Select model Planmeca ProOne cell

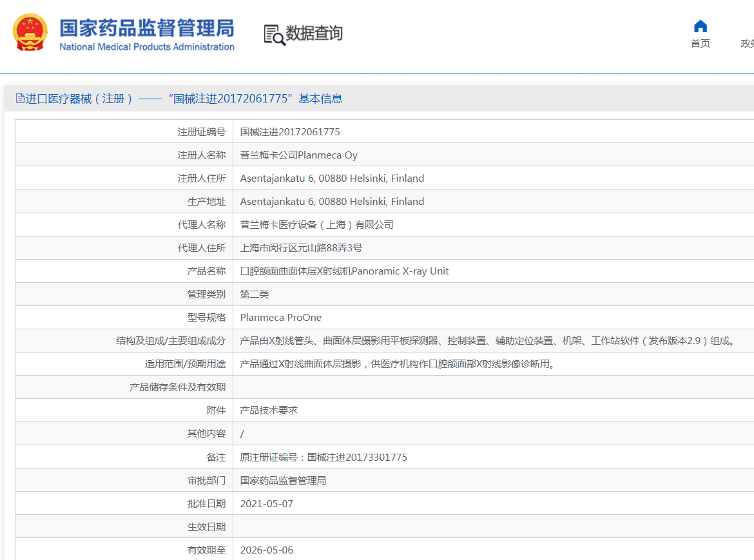tap(281, 318)
